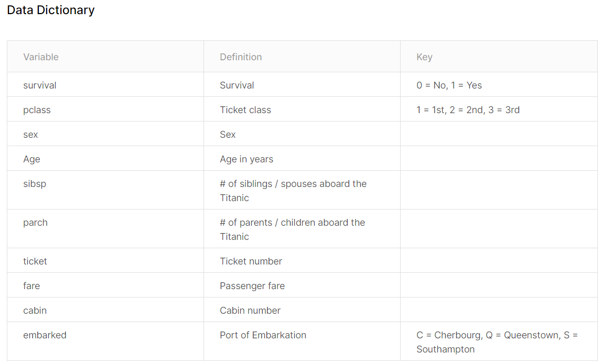Viewport: 601px width, 364px height.
Task: Click the '0 = No, 1 = Yes' key
Action: click(449, 85)
